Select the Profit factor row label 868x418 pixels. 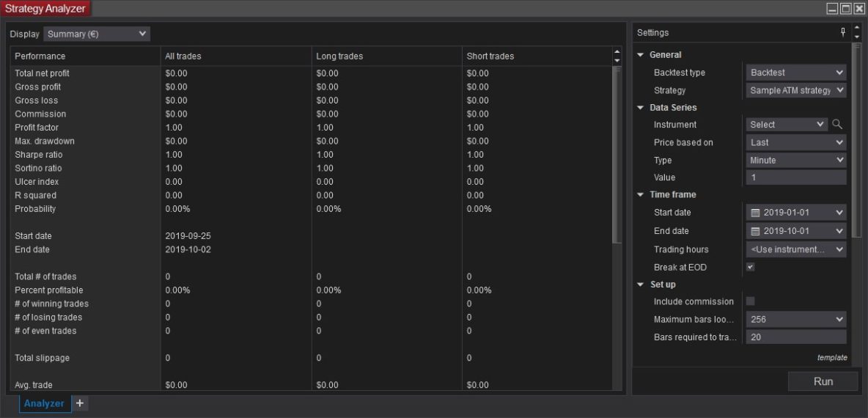(x=37, y=128)
